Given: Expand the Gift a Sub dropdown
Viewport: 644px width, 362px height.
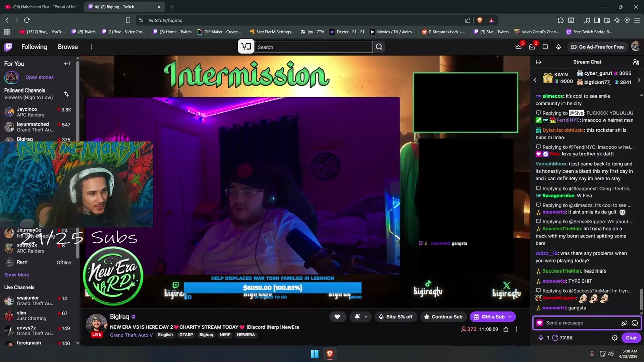Looking at the screenshot, I should tap(510, 317).
